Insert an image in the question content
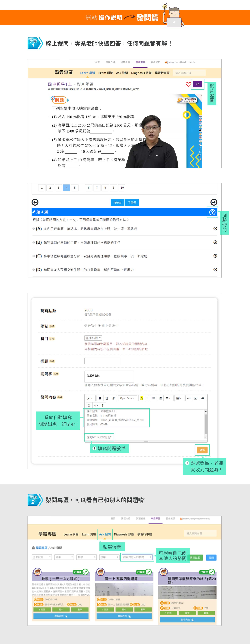This screenshot has height=644, width=250. 196,398
